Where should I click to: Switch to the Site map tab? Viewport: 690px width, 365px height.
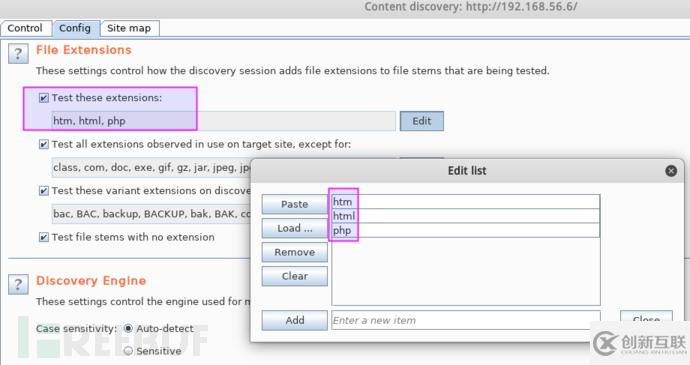point(129,28)
